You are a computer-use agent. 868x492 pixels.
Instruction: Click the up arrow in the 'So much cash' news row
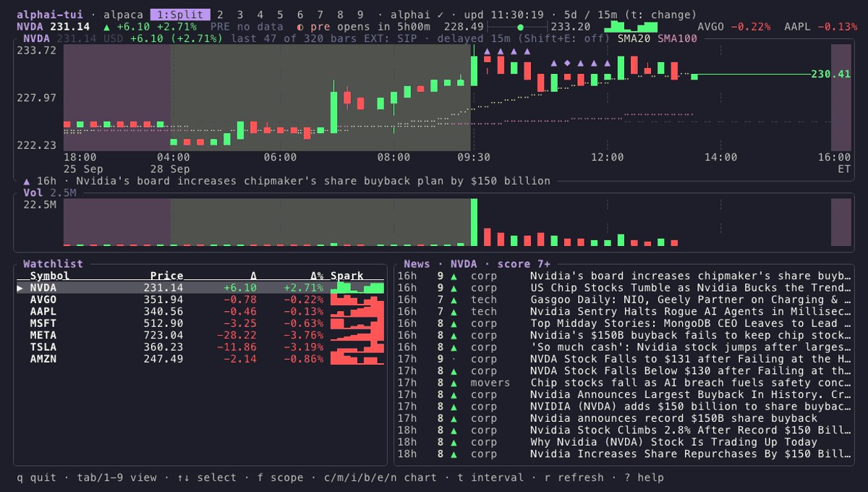coord(454,347)
